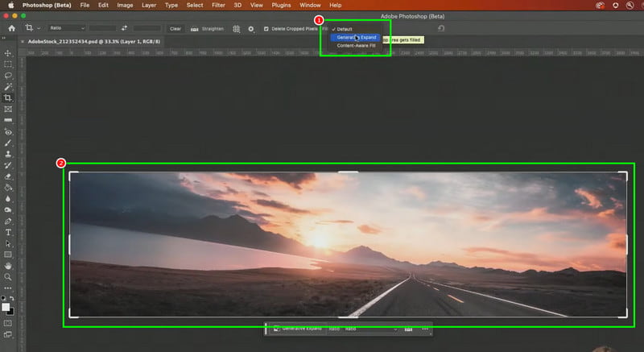Viewport: 644px width, 352px height.
Task: Select the Paint Bucket tool
Action: click(x=8, y=188)
